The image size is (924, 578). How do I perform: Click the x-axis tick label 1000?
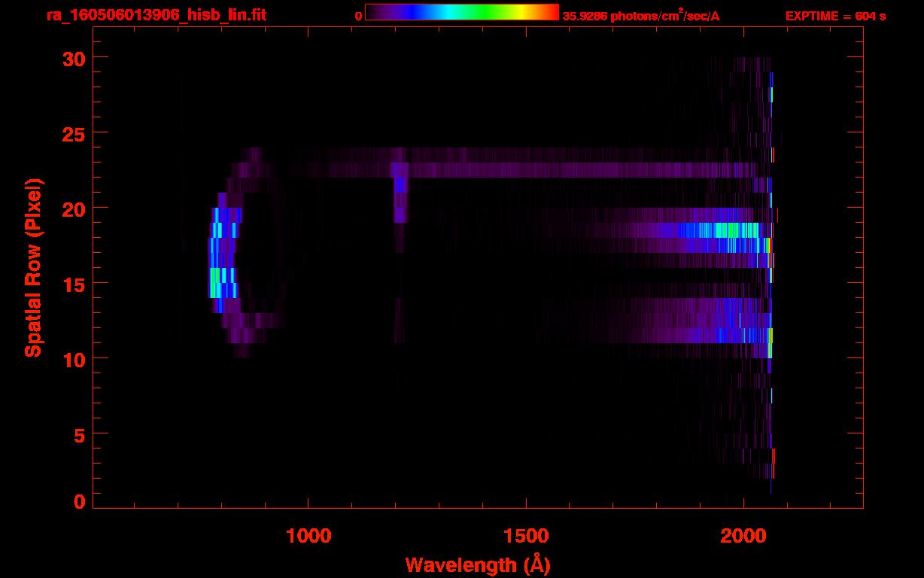pos(309,536)
